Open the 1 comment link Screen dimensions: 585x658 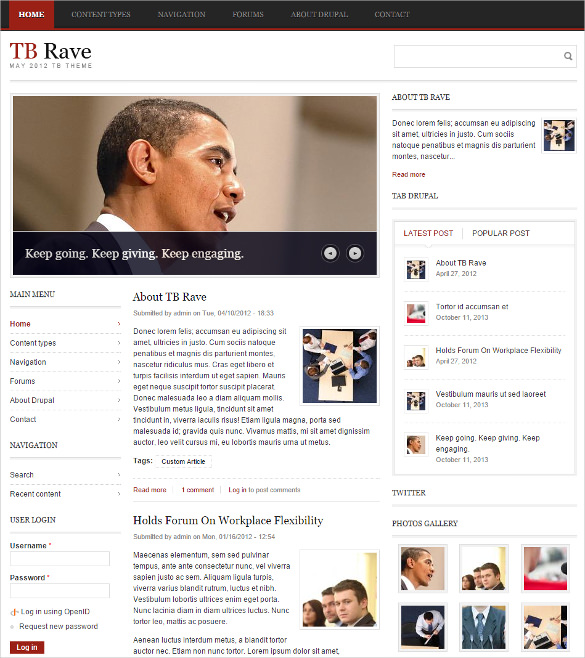pyautogui.click(x=198, y=490)
